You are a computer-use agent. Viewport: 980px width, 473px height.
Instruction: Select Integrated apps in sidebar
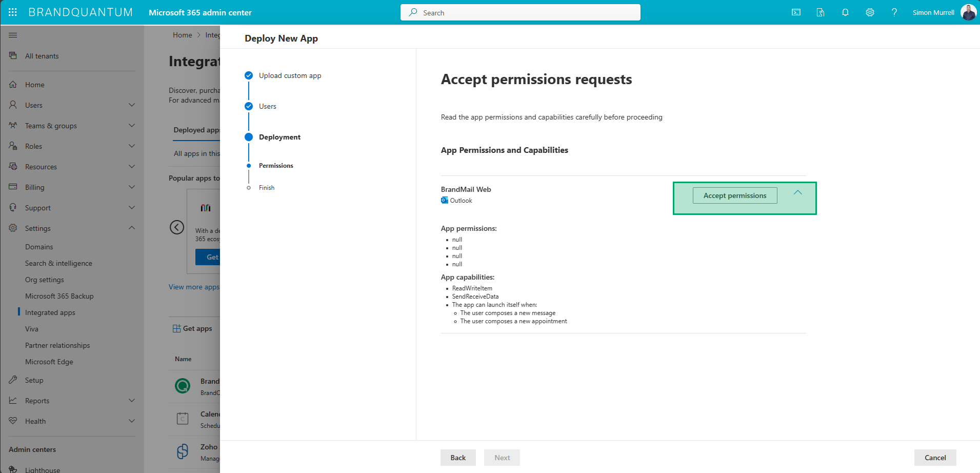[x=50, y=312]
